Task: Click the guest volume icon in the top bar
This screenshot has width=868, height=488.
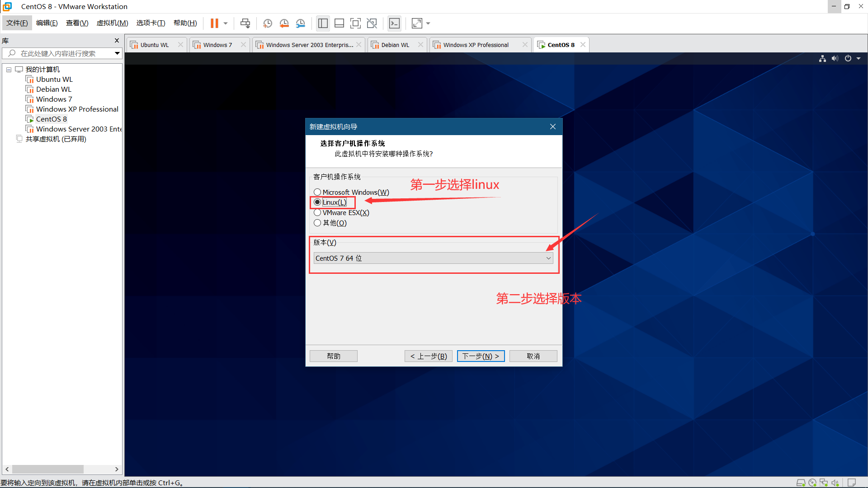Action: (x=835, y=58)
